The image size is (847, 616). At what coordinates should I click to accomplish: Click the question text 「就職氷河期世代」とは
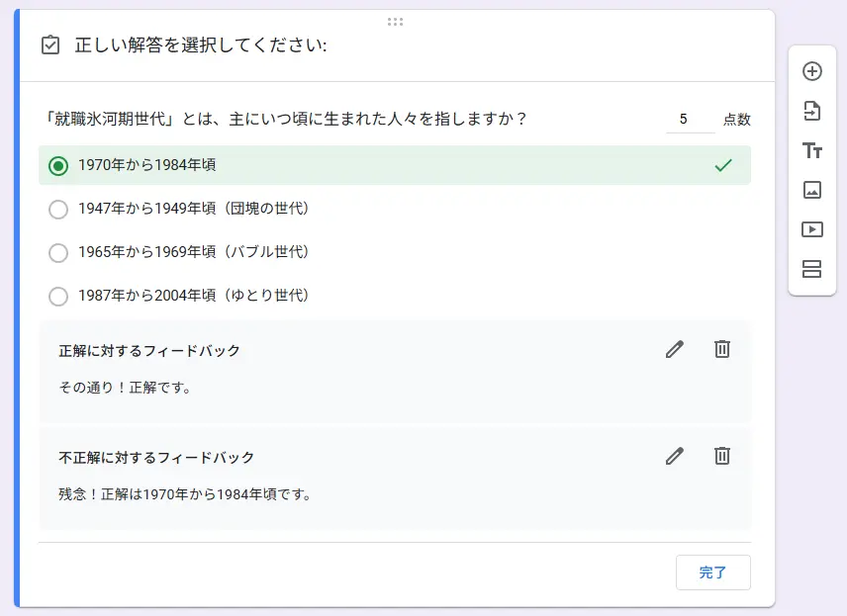(285, 119)
